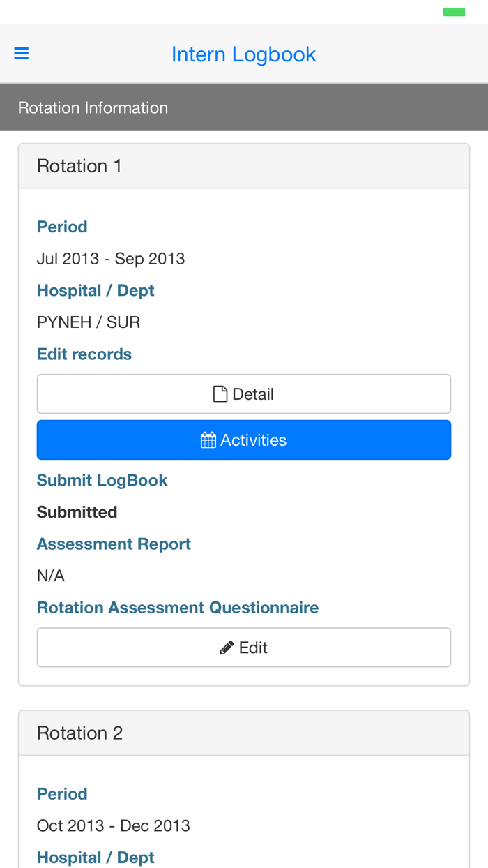Click the Rotation Information header
The height and width of the screenshot is (868, 488).
click(93, 107)
